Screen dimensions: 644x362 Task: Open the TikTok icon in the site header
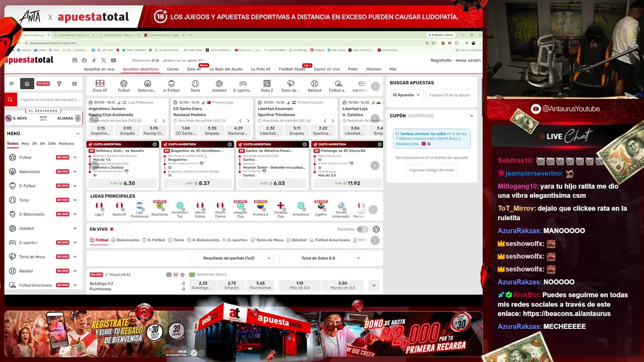pyautogui.click(x=94, y=60)
